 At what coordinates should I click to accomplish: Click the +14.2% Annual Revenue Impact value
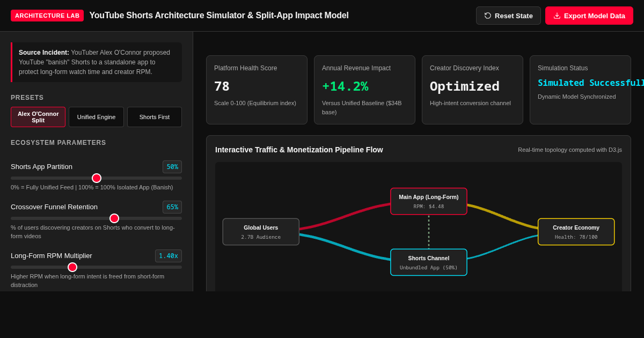click(x=345, y=86)
